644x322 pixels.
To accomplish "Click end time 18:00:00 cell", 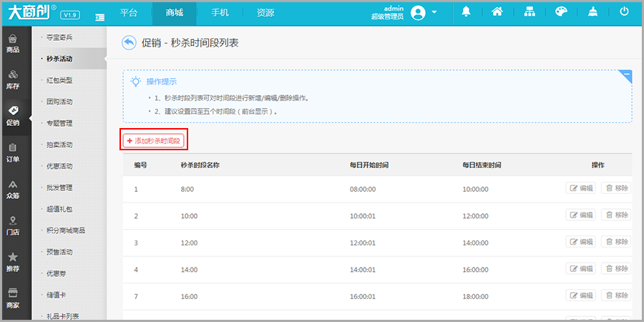I will [x=475, y=296].
